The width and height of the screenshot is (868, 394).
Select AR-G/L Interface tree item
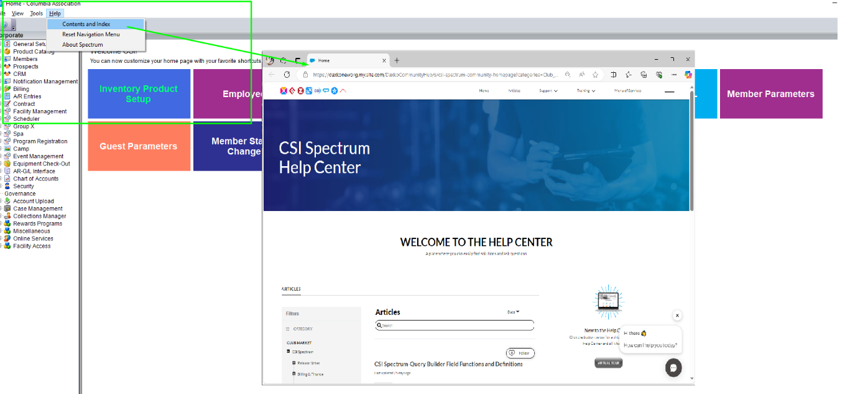(34, 171)
